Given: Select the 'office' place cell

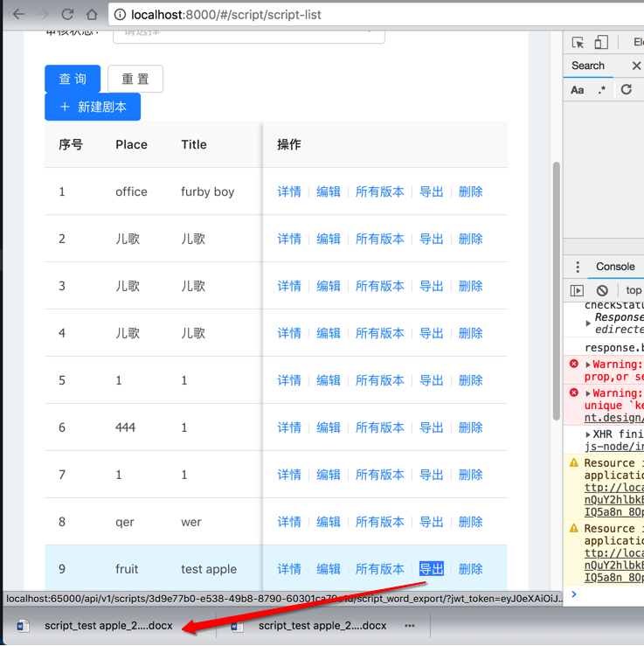Looking at the screenshot, I should click(x=131, y=191).
